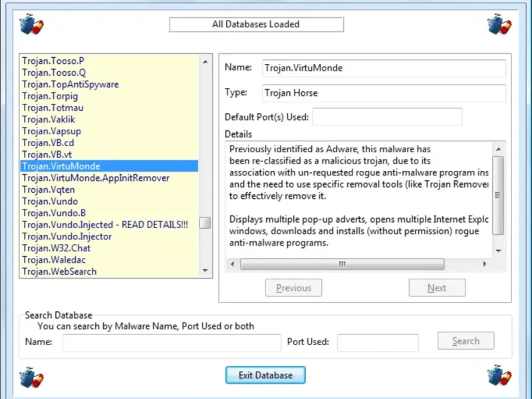Screen dimensions: 532x399
Task: Click the Name field showing Trojan.VirtuMonde
Action: [x=384, y=68]
